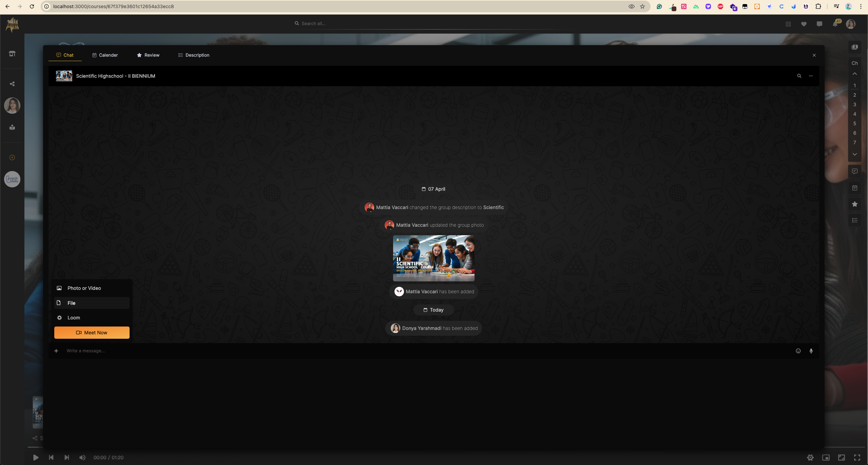Click the microphone voice message icon

(811, 351)
